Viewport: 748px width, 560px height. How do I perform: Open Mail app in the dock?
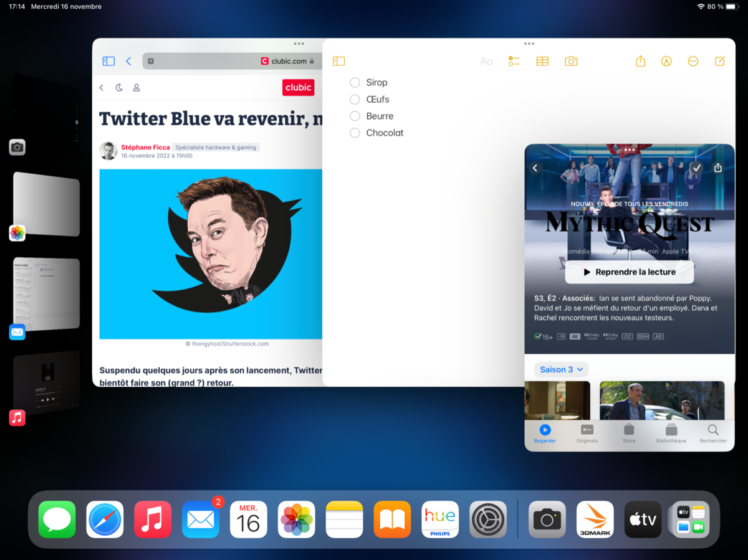(x=201, y=520)
